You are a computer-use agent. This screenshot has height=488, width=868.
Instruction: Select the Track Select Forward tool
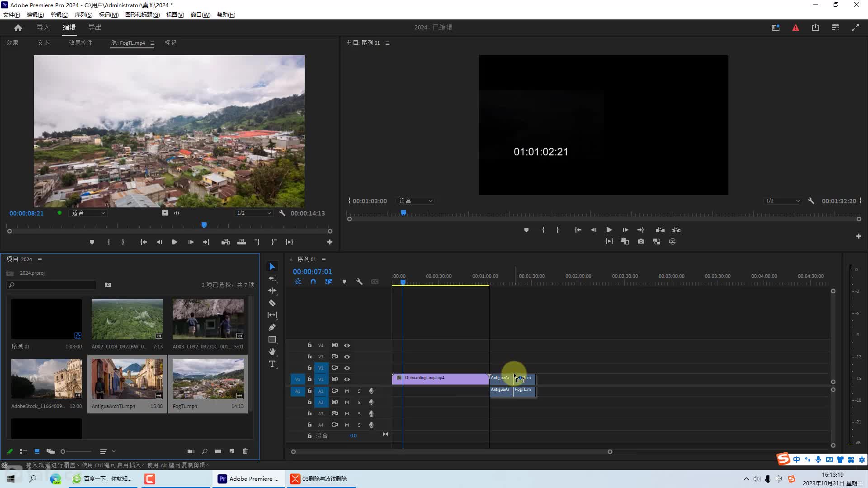point(272,279)
